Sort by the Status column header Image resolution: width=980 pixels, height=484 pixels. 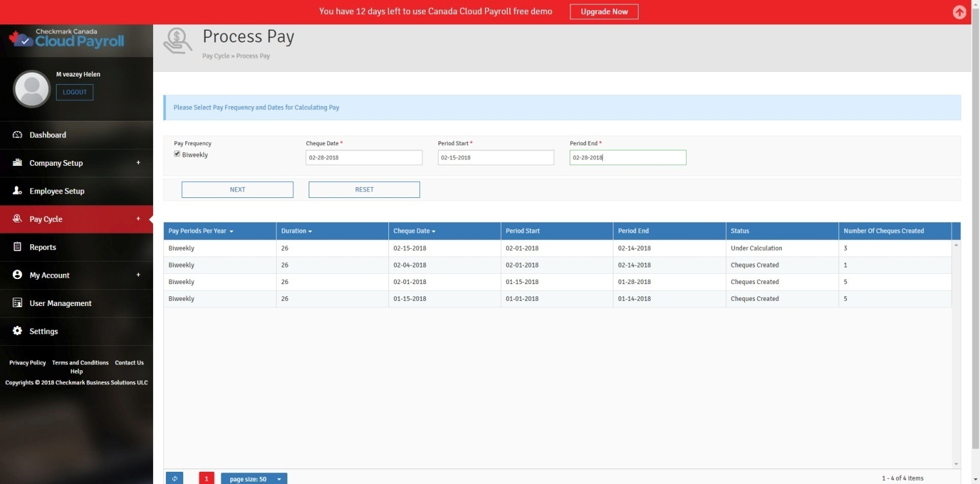point(740,231)
